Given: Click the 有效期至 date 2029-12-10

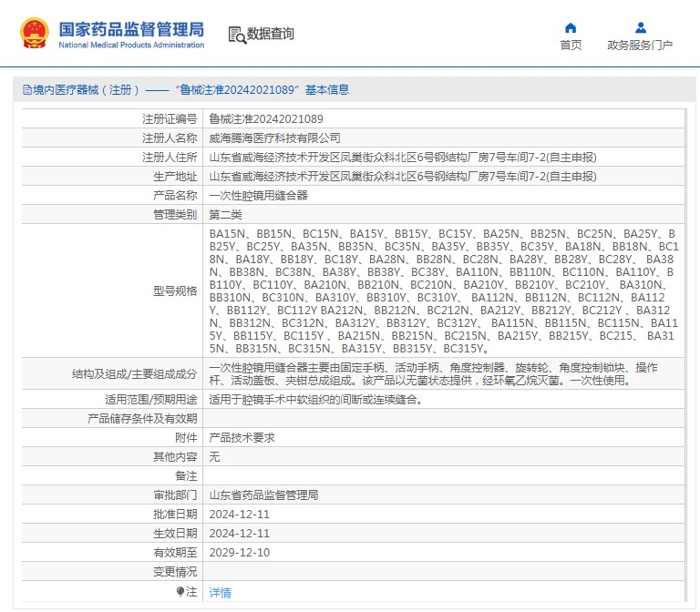Looking at the screenshot, I should [x=240, y=553].
